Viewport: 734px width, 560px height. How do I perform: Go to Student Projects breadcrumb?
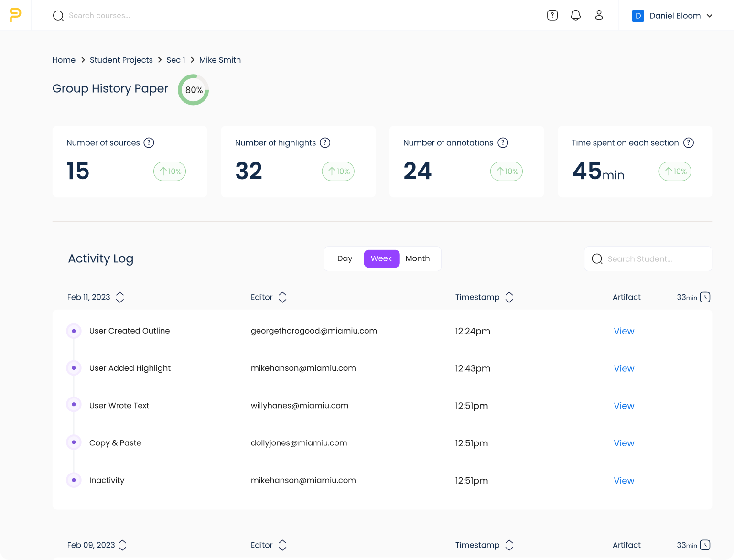click(121, 60)
